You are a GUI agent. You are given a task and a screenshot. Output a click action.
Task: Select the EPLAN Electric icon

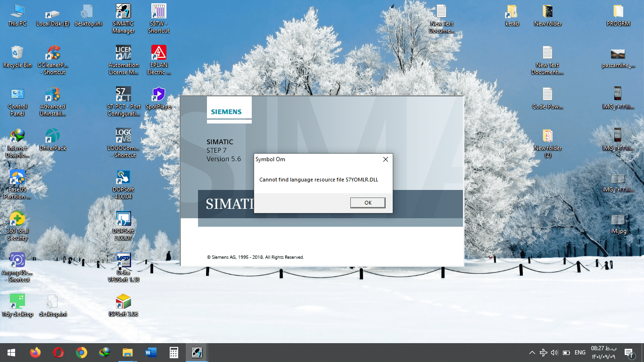tap(159, 60)
